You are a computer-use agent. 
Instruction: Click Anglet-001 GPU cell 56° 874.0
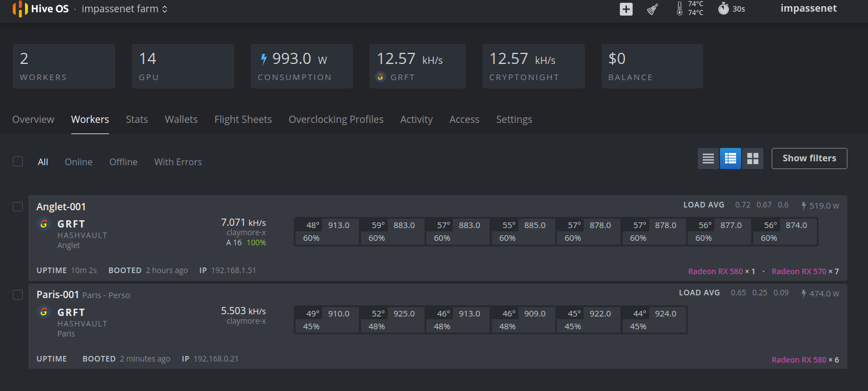coord(785,231)
